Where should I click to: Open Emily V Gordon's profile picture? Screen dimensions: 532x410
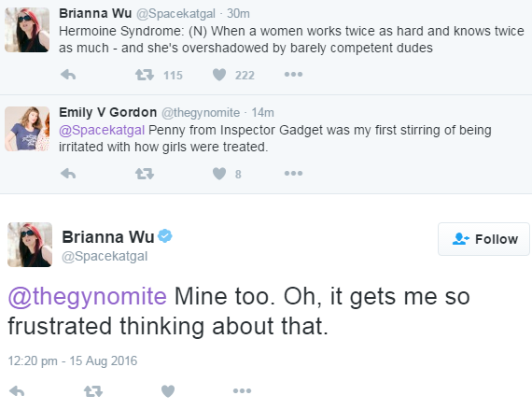coord(27,129)
